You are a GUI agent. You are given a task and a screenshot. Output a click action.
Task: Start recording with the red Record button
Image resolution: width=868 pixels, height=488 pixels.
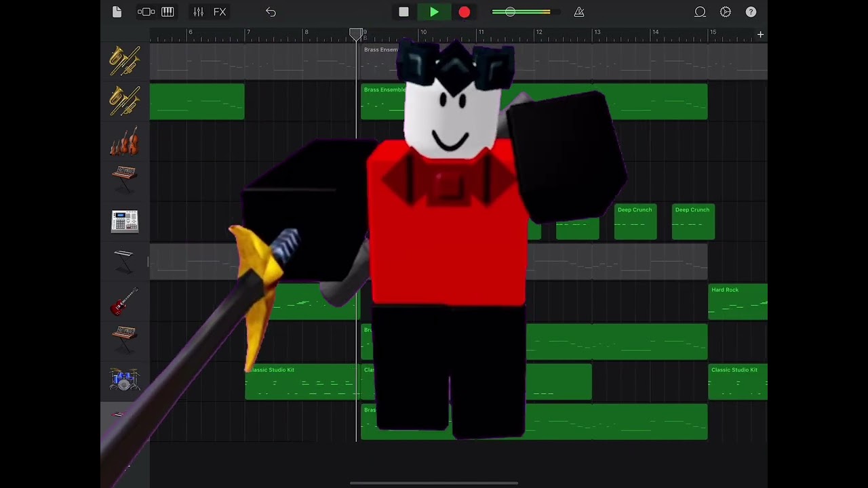pos(465,12)
